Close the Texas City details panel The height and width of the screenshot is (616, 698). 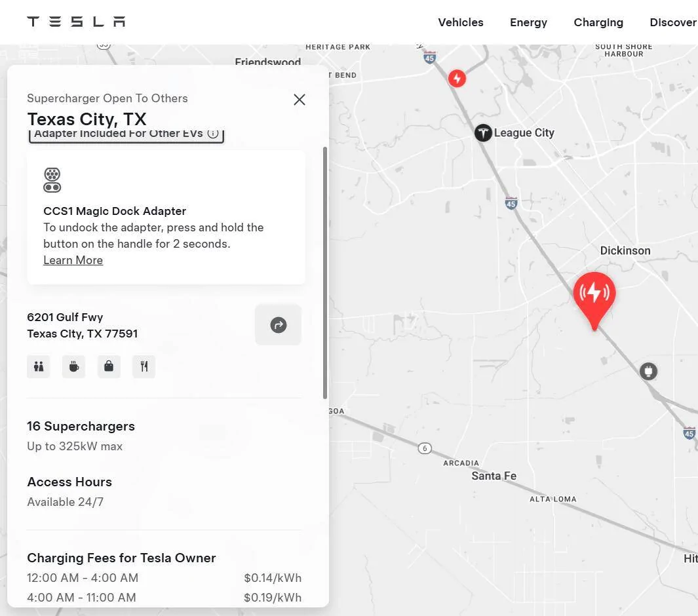(300, 99)
